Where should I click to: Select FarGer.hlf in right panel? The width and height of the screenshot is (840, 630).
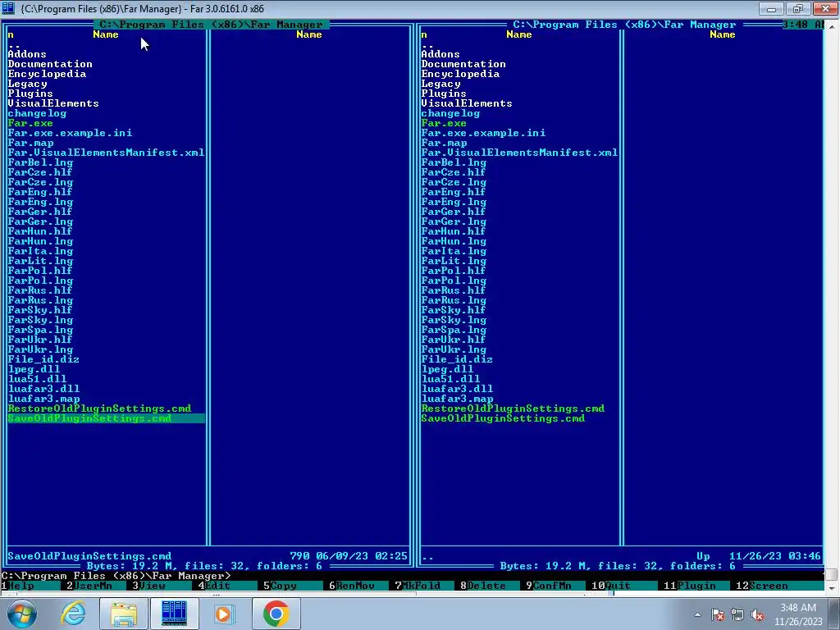(x=453, y=212)
